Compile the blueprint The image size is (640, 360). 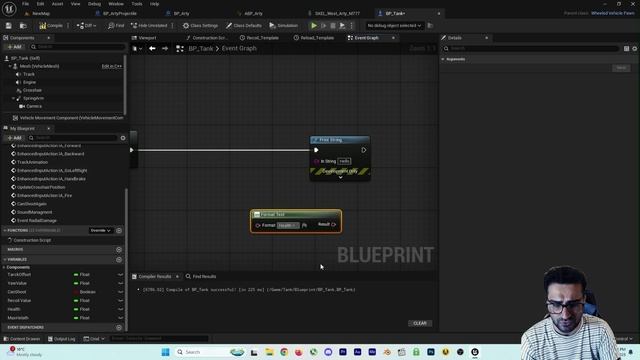coord(51,26)
